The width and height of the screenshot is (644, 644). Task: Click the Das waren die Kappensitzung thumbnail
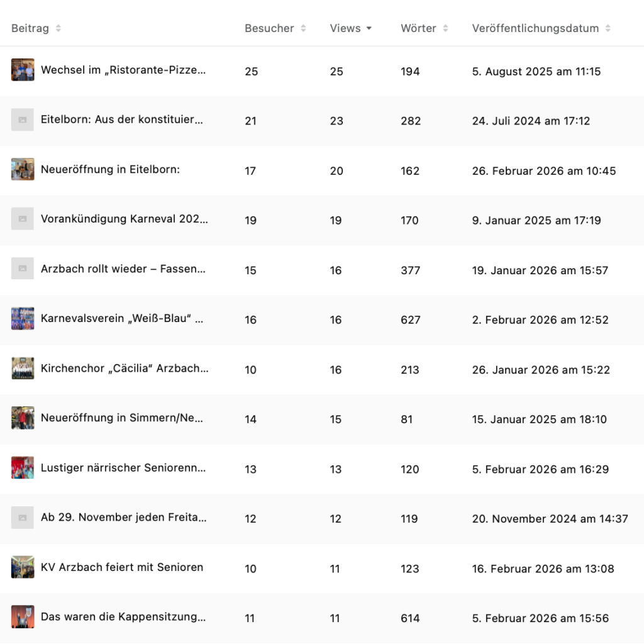click(23, 617)
